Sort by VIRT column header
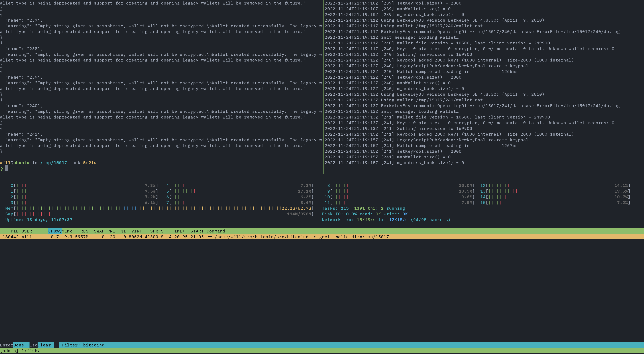Viewport: 644px width, 354px height. point(137,231)
